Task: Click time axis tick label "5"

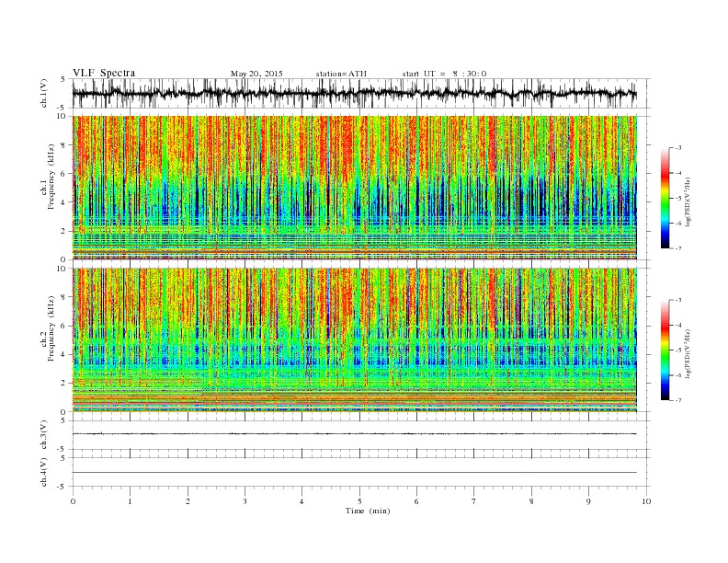Action: coord(359,501)
